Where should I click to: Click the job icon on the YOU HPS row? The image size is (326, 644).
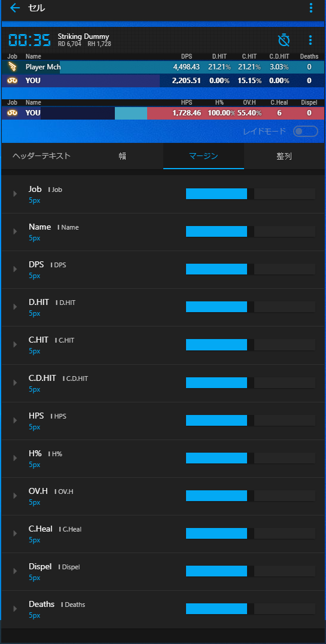point(13,112)
